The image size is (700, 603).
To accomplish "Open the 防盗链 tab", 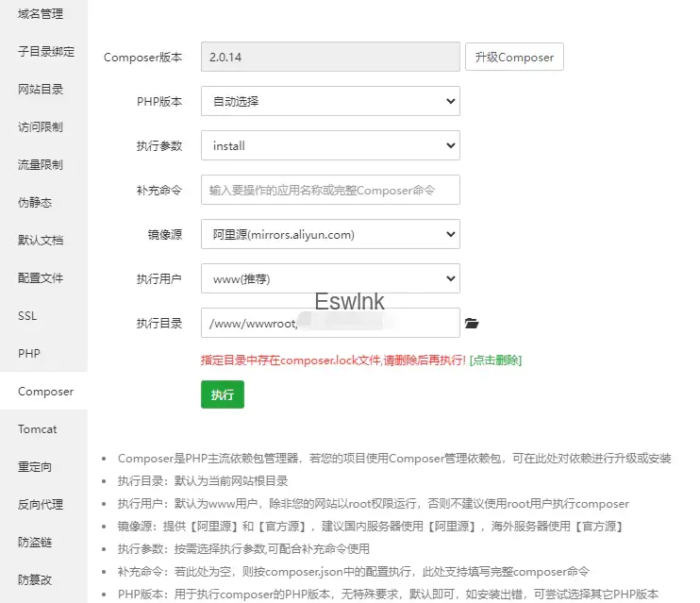I will pyautogui.click(x=35, y=543).
